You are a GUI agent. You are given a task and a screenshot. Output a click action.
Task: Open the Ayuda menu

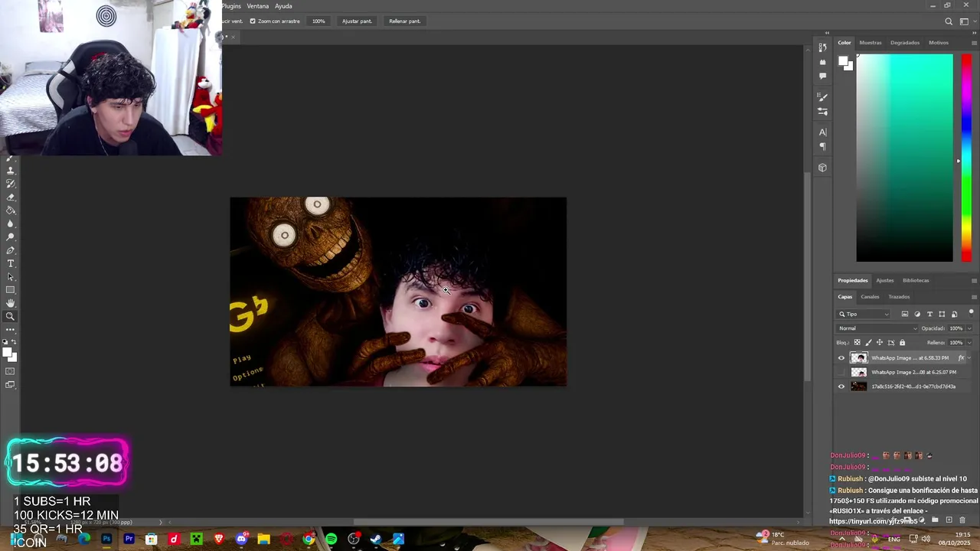tap(283, 6)
